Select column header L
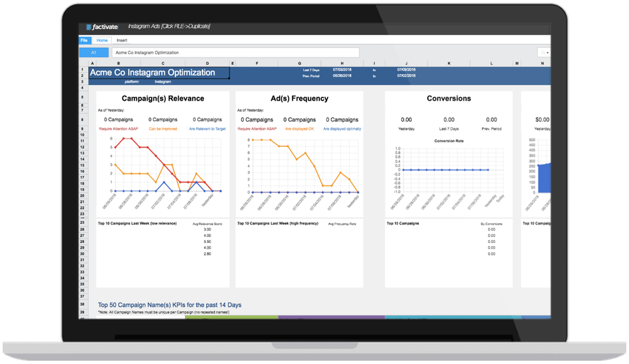 491,64
